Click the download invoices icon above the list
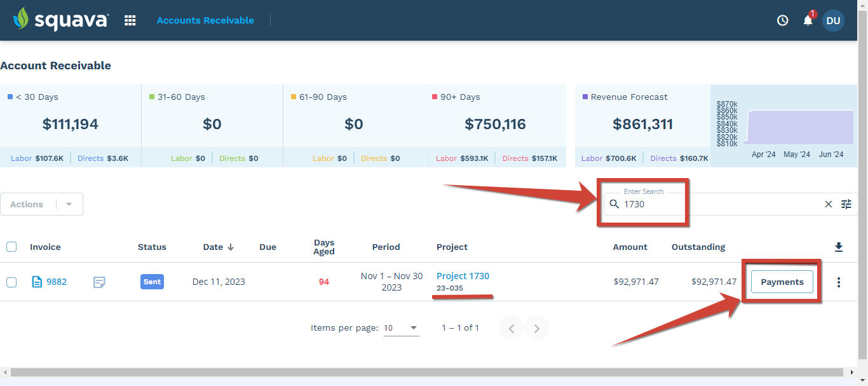 click(839, 247)
